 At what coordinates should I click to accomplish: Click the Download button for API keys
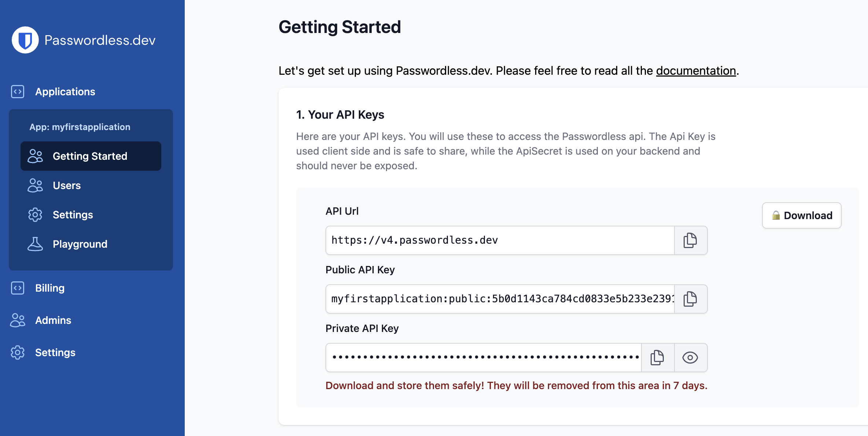click(x=802, y=215)
